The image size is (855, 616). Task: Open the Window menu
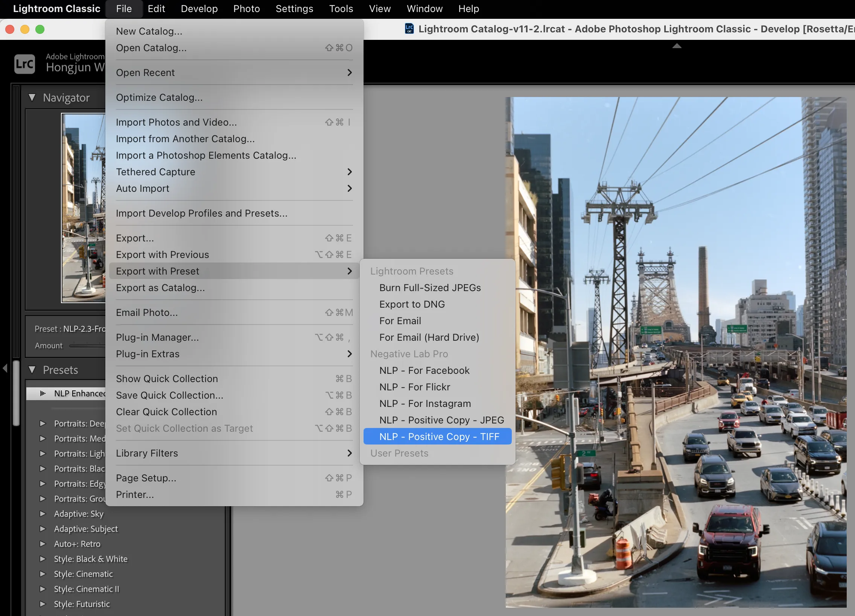[x=424, y=9]
